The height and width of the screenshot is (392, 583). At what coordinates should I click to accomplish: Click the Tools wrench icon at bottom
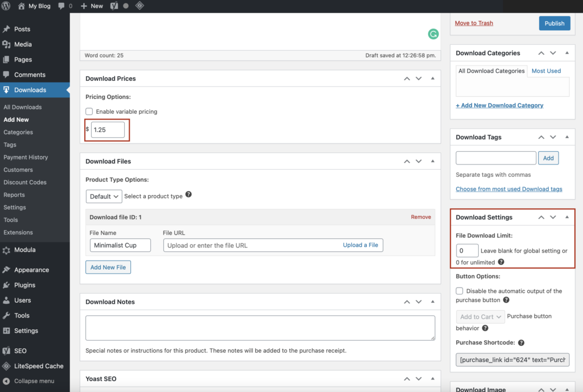(x=6, y=315)
